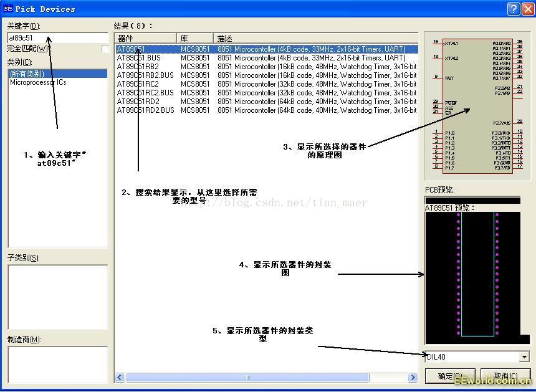Sort by the 库 column header

(x=195, y=38)
